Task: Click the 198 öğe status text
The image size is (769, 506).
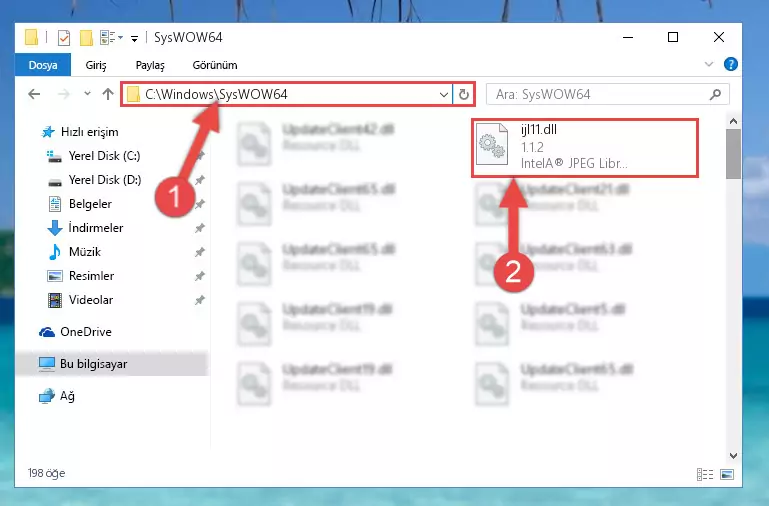Action: (47, 473)
